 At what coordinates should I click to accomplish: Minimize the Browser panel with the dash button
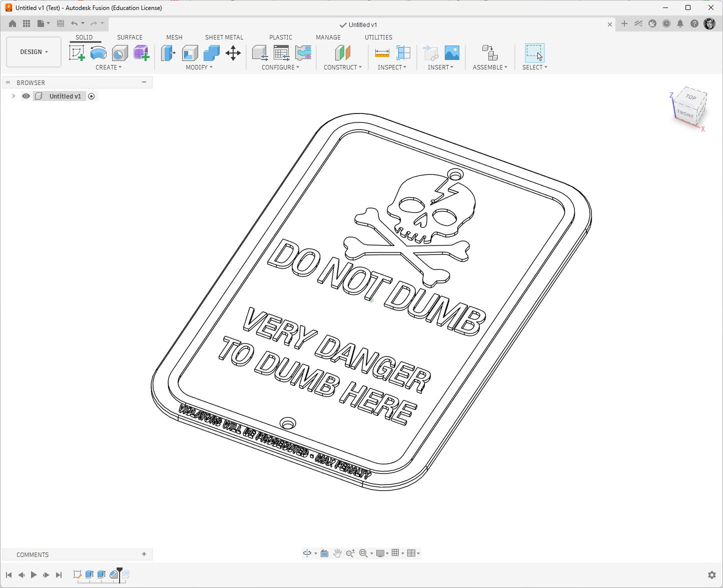[144, 82]
